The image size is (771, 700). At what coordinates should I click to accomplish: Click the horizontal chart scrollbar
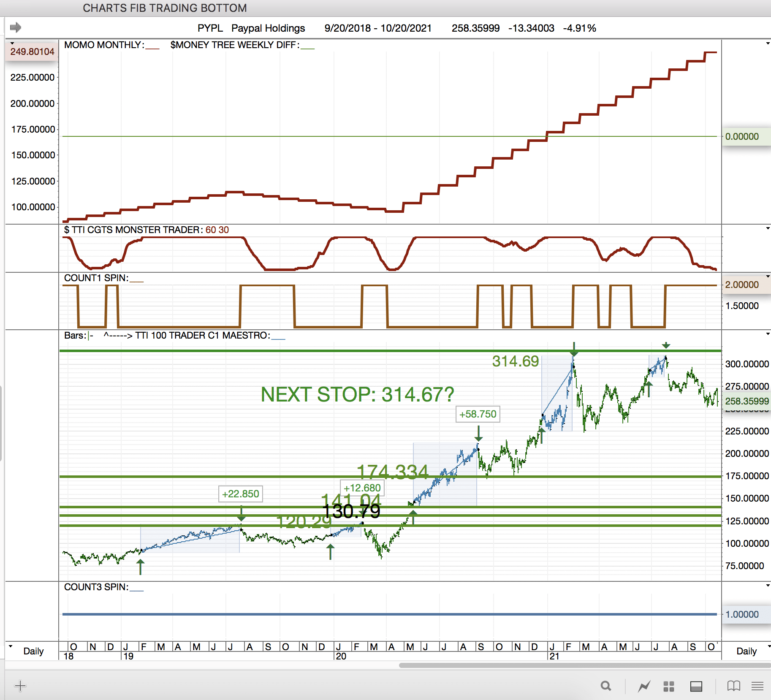point(585,665)
